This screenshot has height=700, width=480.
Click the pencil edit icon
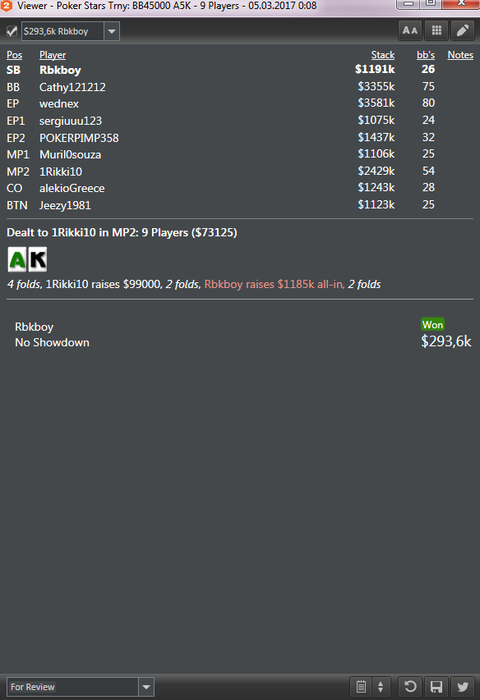coord(463,31)
